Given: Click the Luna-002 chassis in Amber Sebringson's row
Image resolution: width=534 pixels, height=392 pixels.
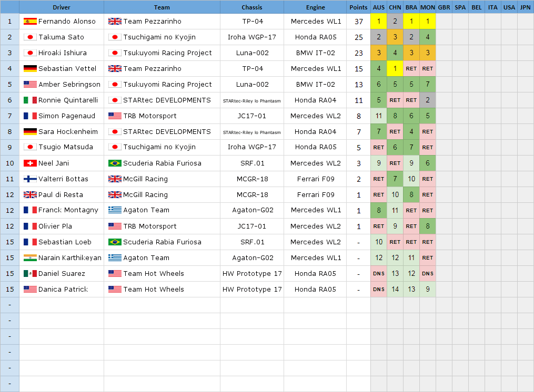Looking at the screenshot, I should (253, 85).
